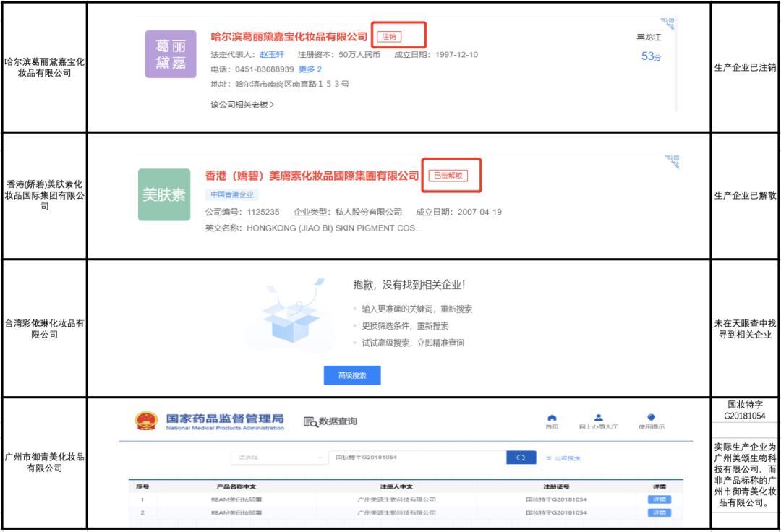Open the red 哈尔滨葛丽黛嘉宝化妆品有限公司 title link

click(289, 37)
